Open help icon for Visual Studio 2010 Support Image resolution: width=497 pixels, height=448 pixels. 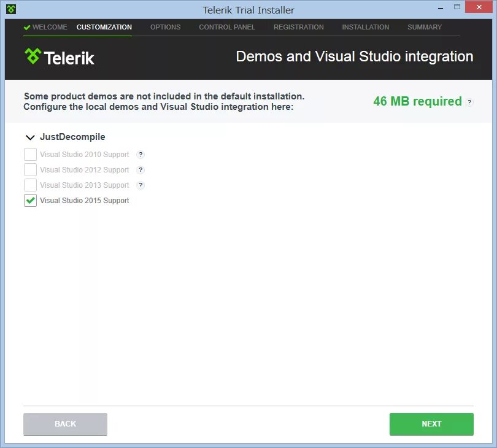point(141,155)
